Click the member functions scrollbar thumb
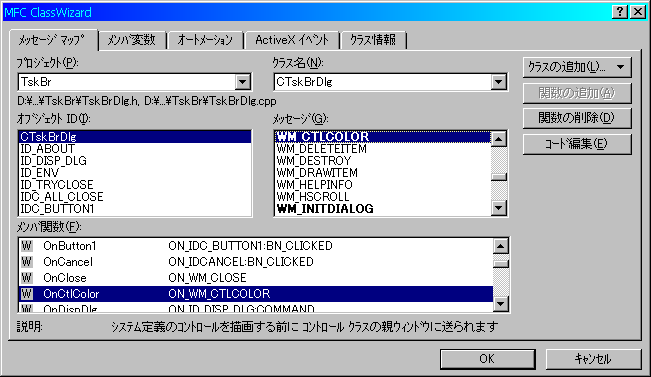The width and height of the screenshot is (651, 377). coord(501,264)
